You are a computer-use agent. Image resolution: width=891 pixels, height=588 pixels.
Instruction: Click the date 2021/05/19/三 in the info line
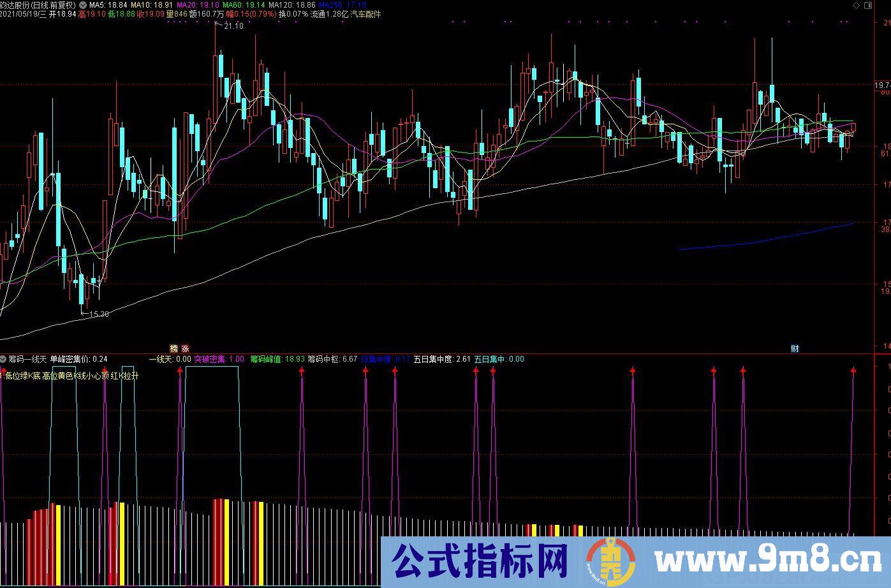(24, 13)
